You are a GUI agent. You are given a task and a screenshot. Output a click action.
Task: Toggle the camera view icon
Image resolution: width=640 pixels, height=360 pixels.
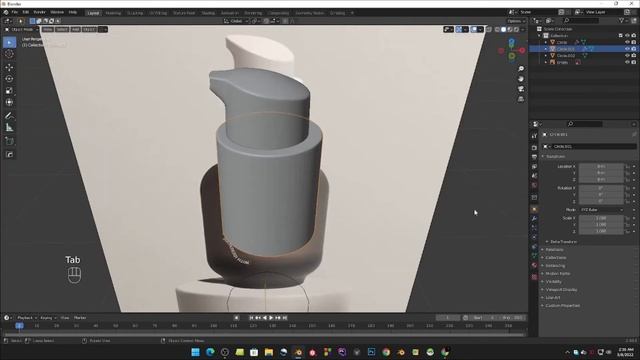point(521,89)
